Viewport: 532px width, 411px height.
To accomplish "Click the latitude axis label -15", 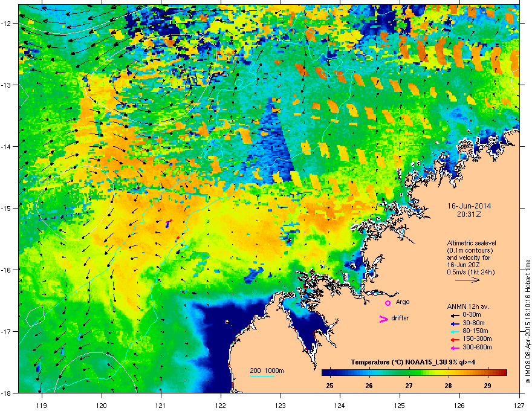I will click(x=7, y=208).
